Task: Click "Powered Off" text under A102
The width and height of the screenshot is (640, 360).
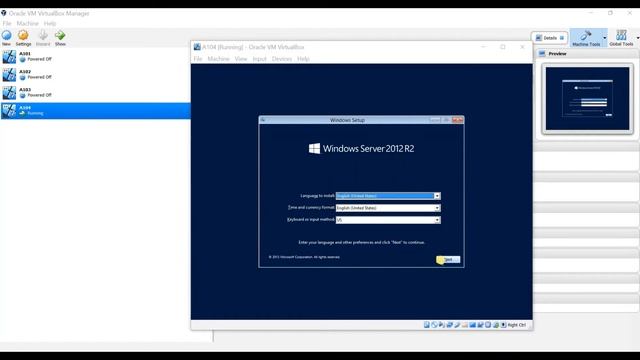Action: 39,77
